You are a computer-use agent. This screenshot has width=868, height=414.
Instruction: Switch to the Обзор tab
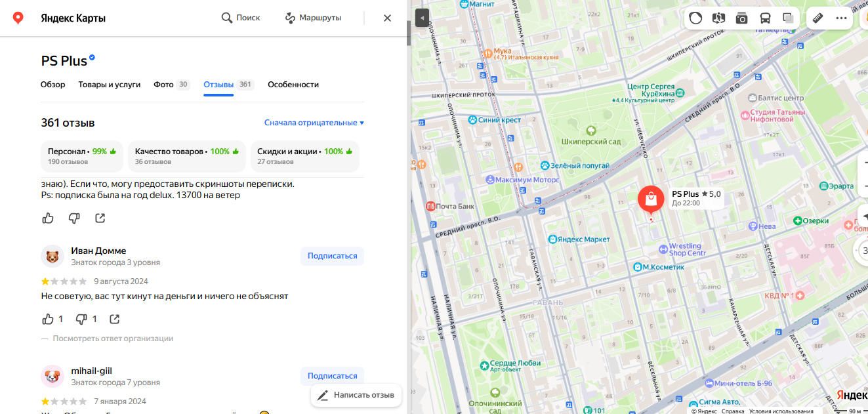53,85
